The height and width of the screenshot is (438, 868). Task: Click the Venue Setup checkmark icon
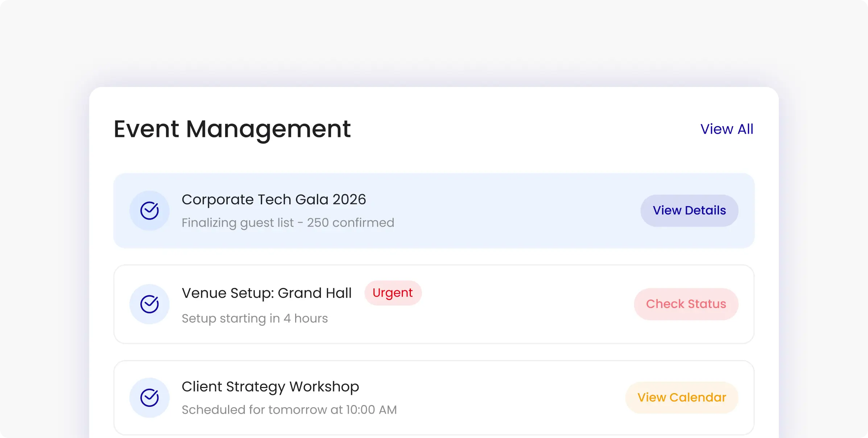(149, 304)
